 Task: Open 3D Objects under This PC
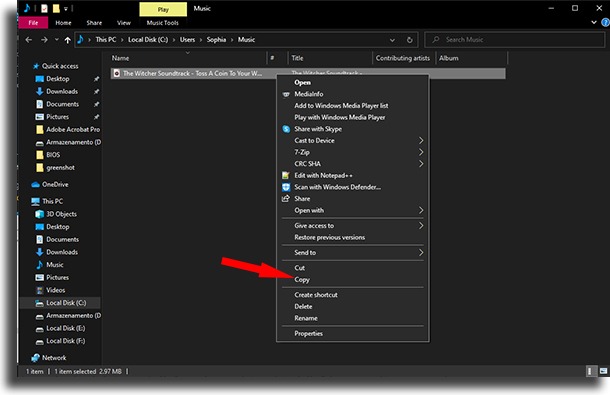tap(61, 214)
